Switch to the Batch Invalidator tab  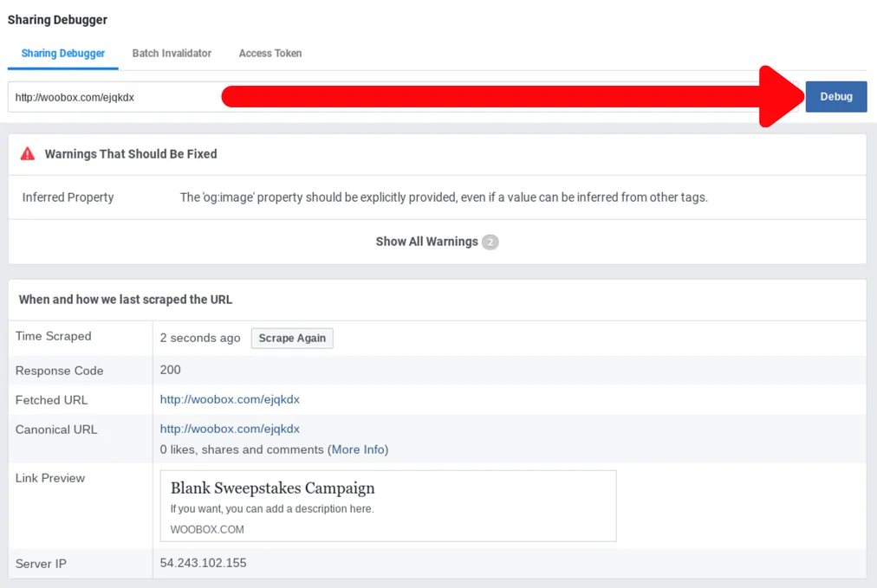[172, 53]
